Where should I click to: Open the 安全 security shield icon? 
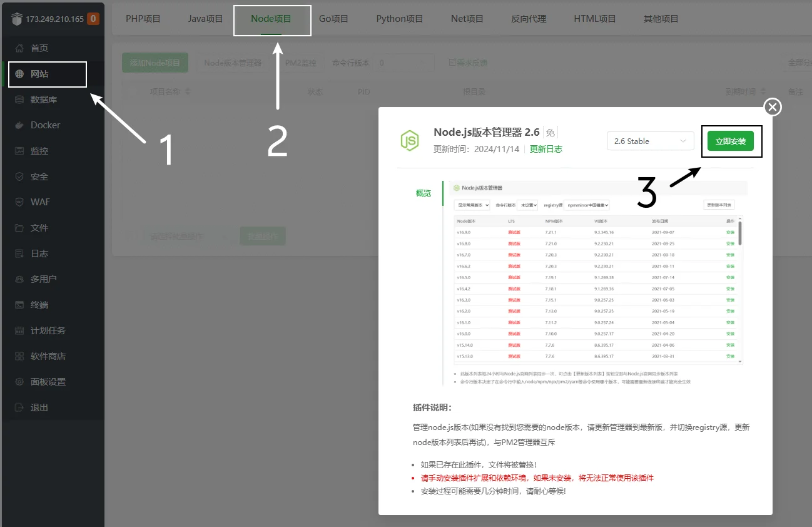[x=19, y=177]
